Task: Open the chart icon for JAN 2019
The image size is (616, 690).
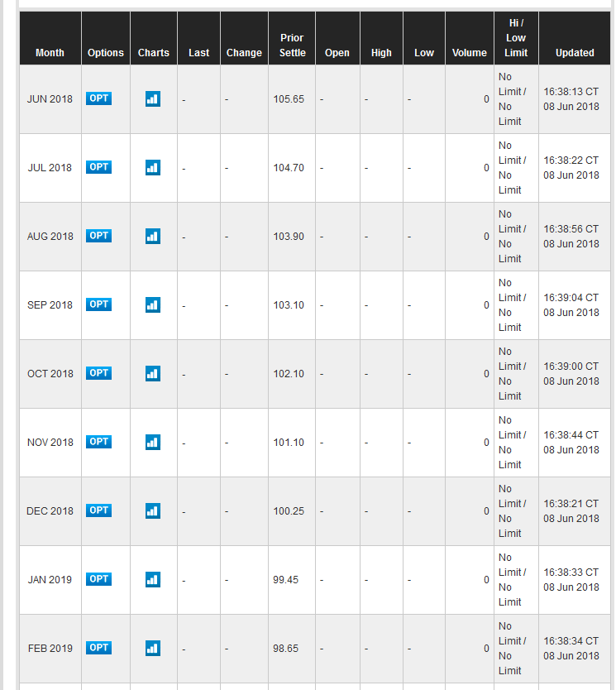Action: (x=153, y=579)
